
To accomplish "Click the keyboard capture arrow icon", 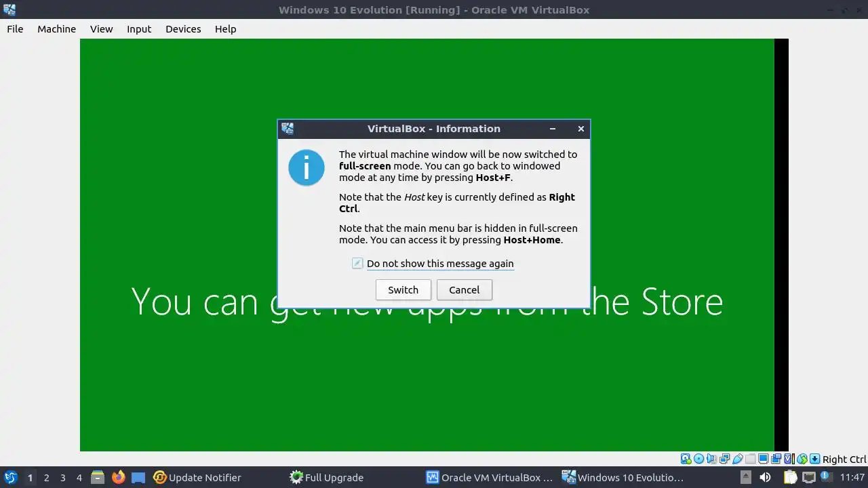I will (815, 459).
